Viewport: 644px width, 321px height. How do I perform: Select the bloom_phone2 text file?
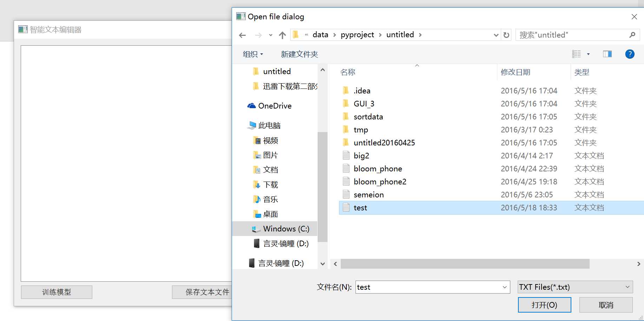click(x=380, y=182)
